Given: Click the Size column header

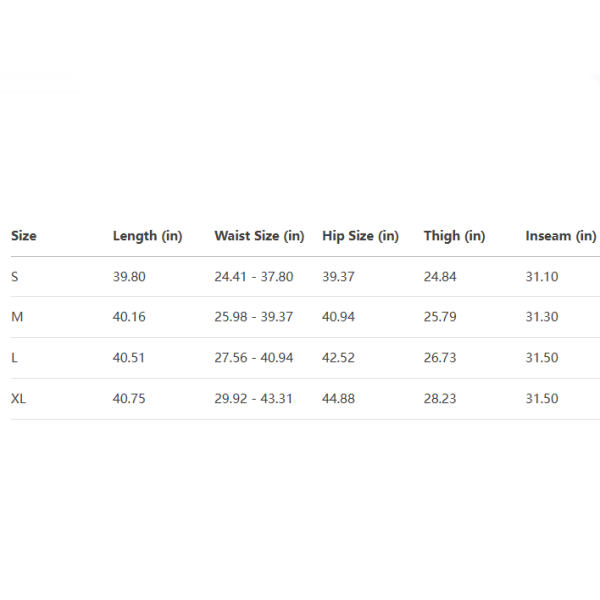Looking at the screenshot, I should click(x=24, y=236).
